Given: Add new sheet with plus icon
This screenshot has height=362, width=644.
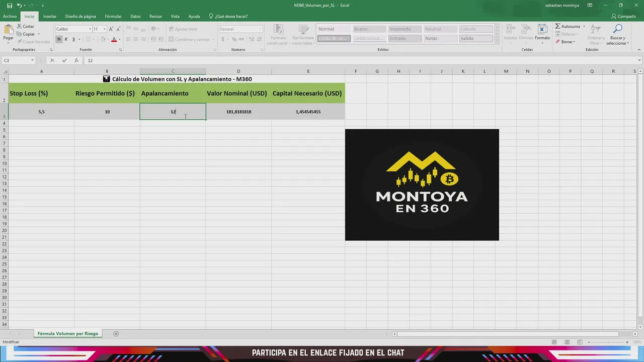Looking at the screenshot, I should (116, 334).
